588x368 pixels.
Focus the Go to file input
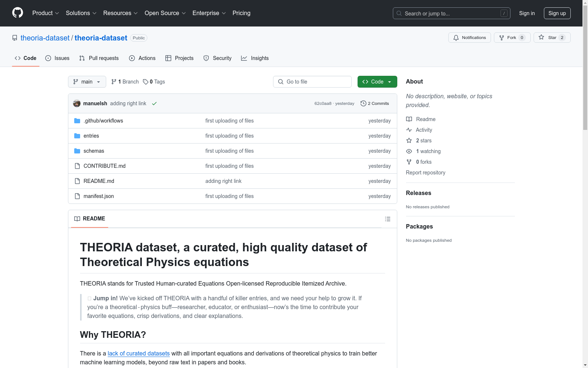click(x=312, y=82)
